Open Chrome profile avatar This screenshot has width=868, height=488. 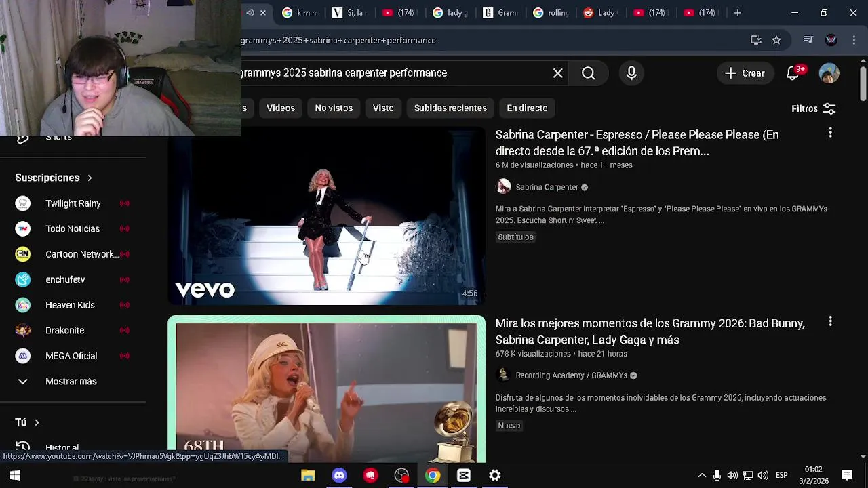831,40
